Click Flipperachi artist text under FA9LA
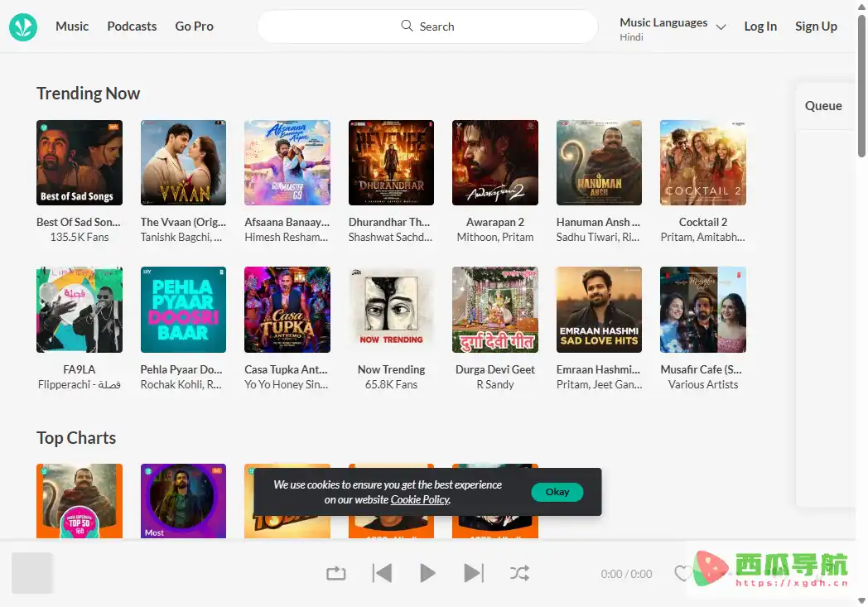Image resolution: width=868 pixels, height=607 pixels. (x=80, y=384)
